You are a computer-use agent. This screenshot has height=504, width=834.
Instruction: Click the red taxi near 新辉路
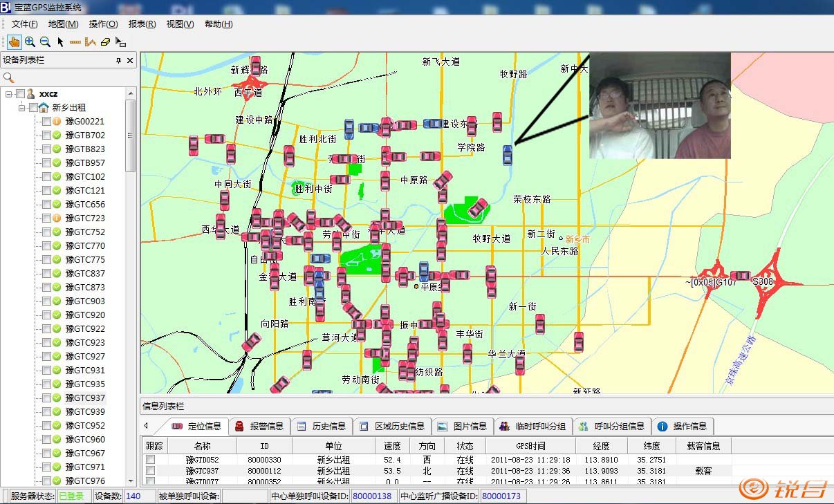[255, 66]
